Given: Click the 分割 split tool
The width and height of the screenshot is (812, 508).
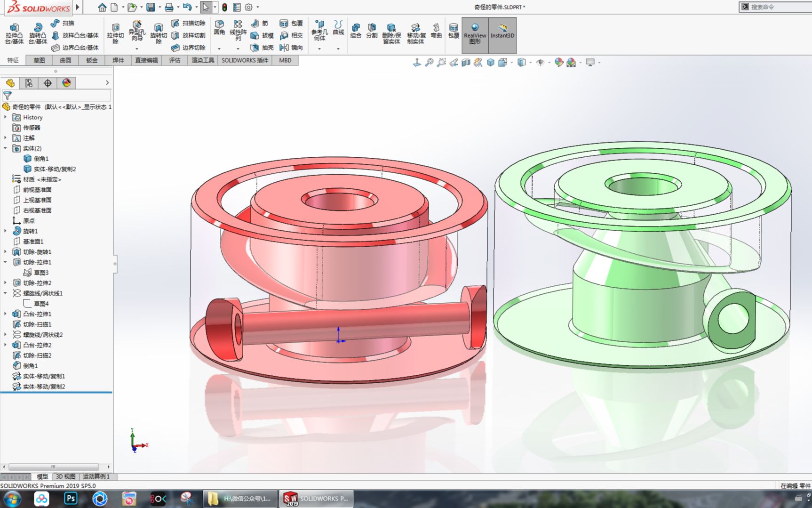Looking at the screenshot, I should coord(372,31).
